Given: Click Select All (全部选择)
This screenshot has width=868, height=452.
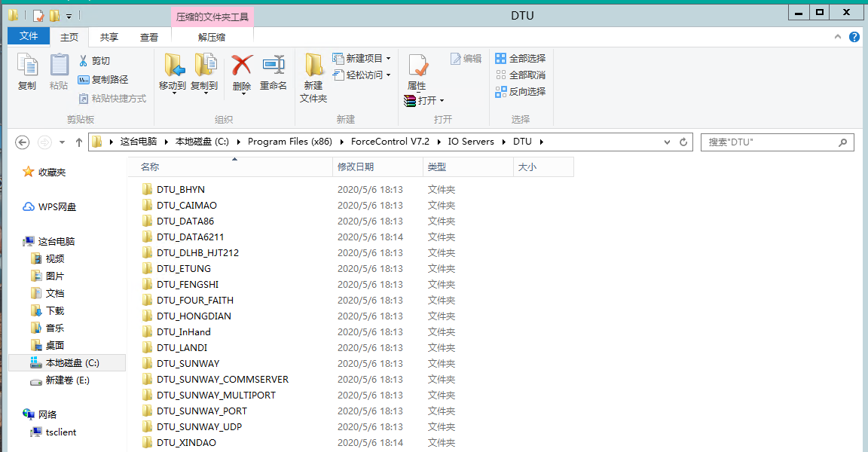Looking at the screenshot, I should coord(520,59).
